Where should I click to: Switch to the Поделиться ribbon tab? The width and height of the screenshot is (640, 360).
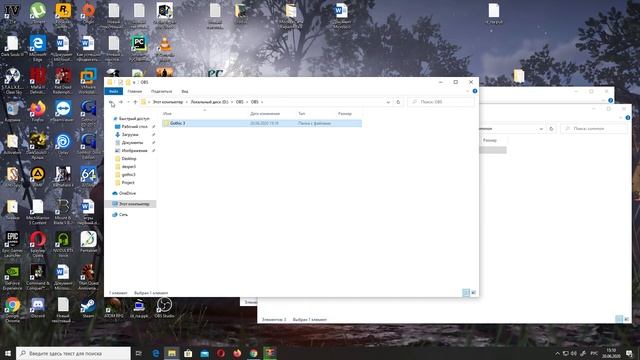[x=161, y=91]
